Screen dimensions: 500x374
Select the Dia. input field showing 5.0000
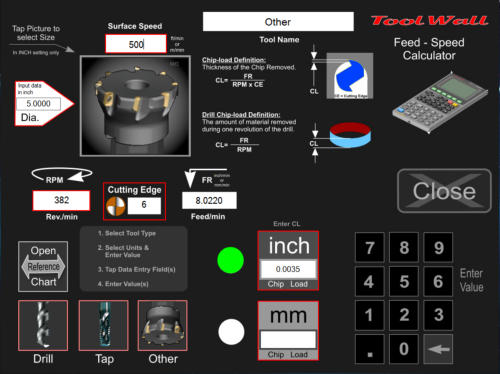39,104
